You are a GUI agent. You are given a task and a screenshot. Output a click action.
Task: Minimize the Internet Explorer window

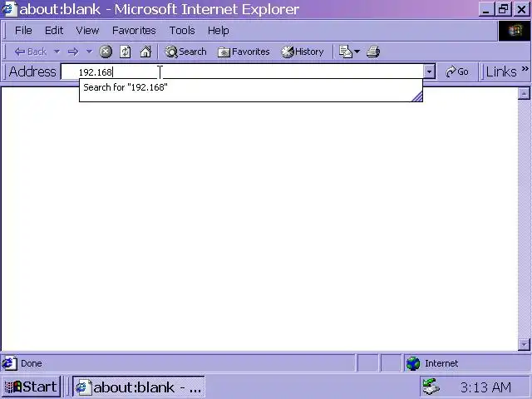[486, 9]
